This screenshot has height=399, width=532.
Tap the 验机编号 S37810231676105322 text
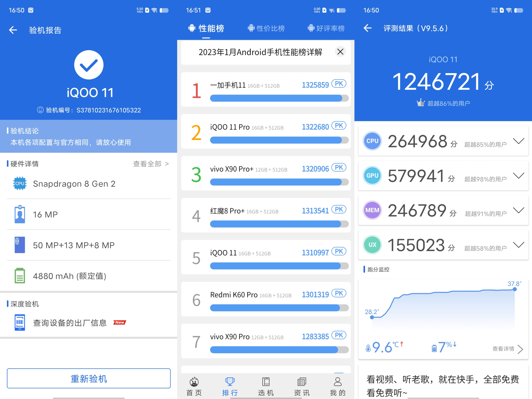[x=93, y=110]
